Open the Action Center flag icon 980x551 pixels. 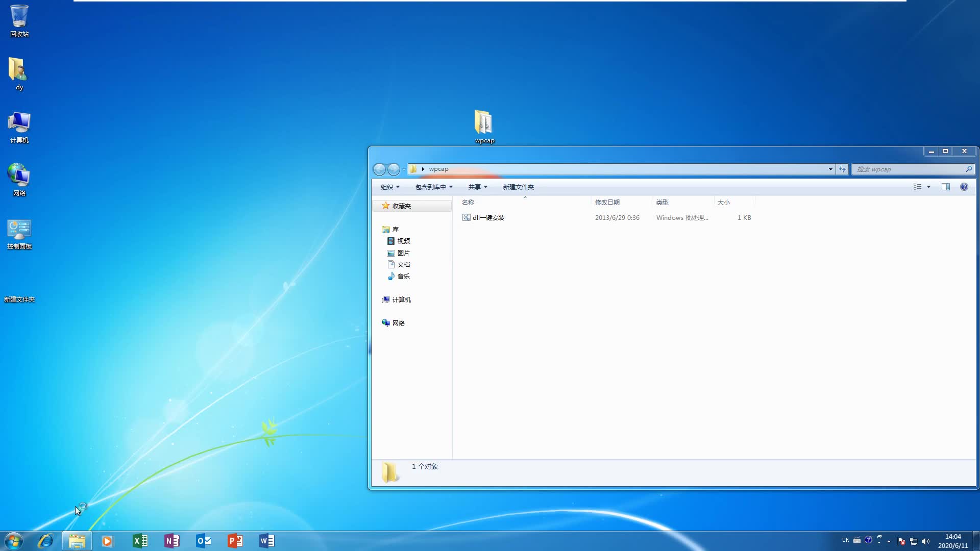click(x=901, y=542)
